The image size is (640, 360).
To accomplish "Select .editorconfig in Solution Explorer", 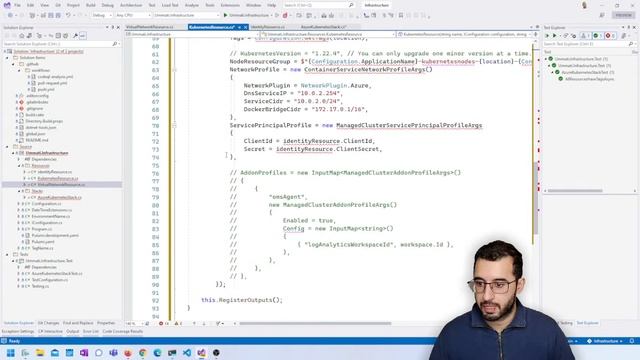I will point(37,96).
